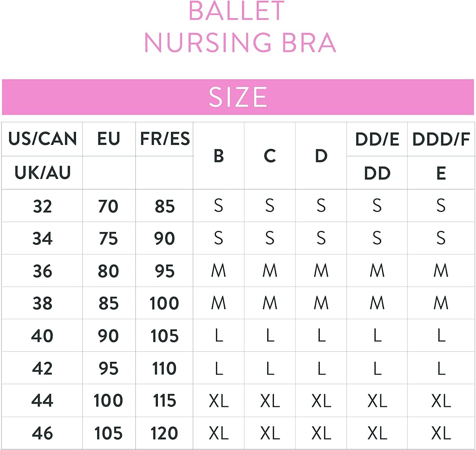Click the D cup column header
476x450 pixels.
click(x=321, y=156)
